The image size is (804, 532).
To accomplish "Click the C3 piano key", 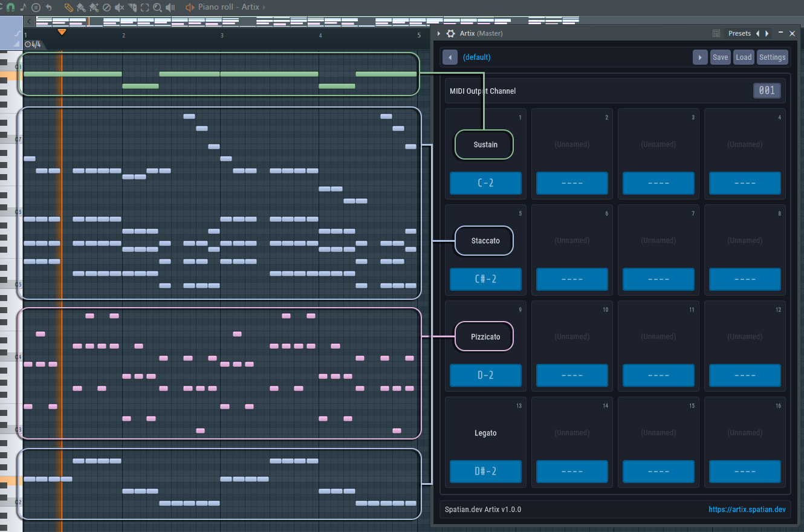I will [11, 429].
